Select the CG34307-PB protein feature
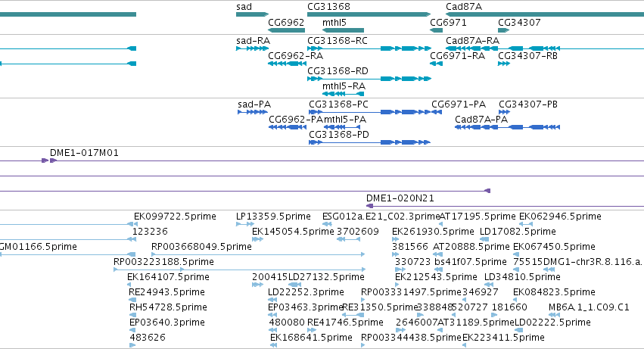The width and height of the screenshot is (644, 349). point(504,112)
